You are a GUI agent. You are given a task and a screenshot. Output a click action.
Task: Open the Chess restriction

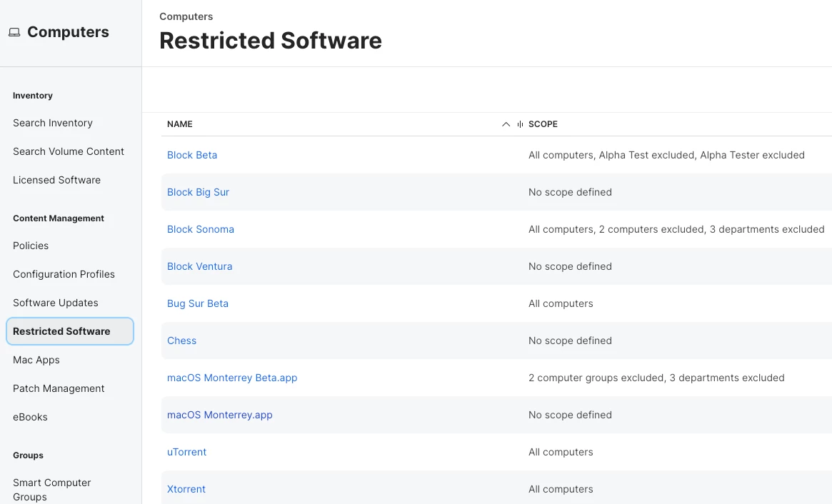click(x=181, y=341)
